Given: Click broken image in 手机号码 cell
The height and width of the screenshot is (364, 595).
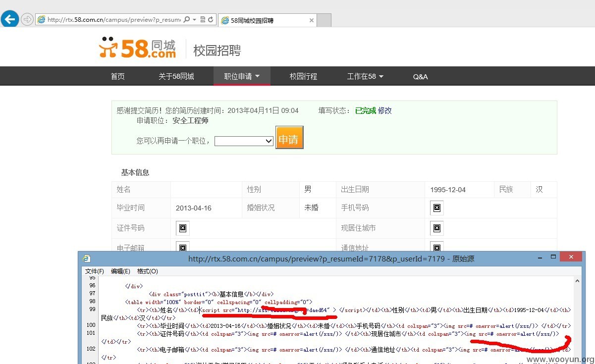Looking at the screenshot, I should (437, 208).
